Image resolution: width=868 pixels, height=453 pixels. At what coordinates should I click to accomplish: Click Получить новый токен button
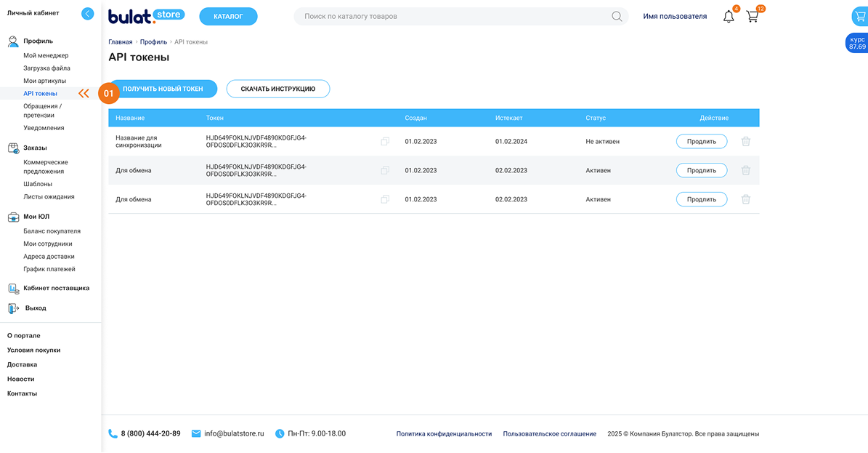click(163, 89)
